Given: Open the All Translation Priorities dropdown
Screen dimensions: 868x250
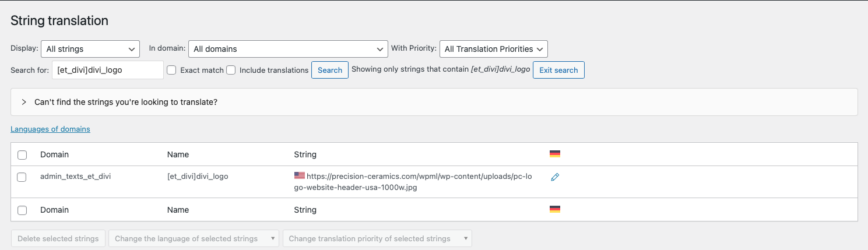Looking at the screenshot, I should (493, 49).
